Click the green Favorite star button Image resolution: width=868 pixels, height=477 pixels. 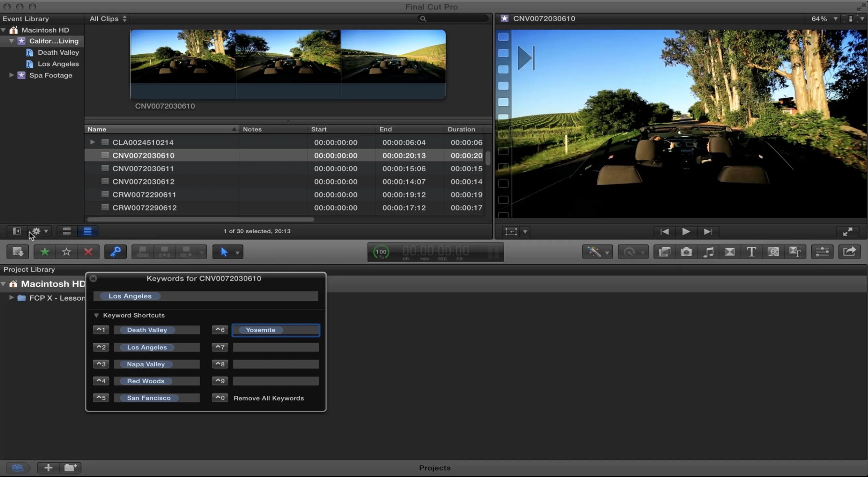(x=45, y=252)
